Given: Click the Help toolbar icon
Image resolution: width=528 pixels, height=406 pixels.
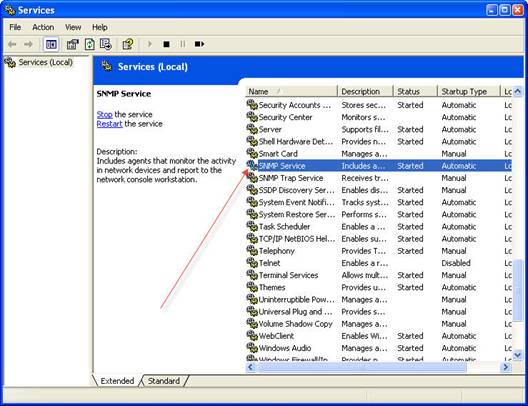Looking at the screenshot, I should [128, 44].
